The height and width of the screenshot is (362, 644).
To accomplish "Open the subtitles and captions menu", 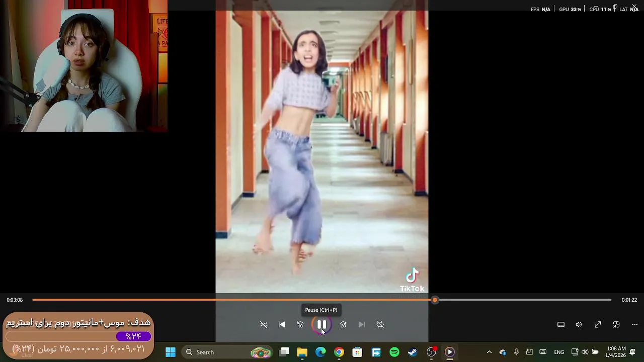I will click(x=561, y=325).
